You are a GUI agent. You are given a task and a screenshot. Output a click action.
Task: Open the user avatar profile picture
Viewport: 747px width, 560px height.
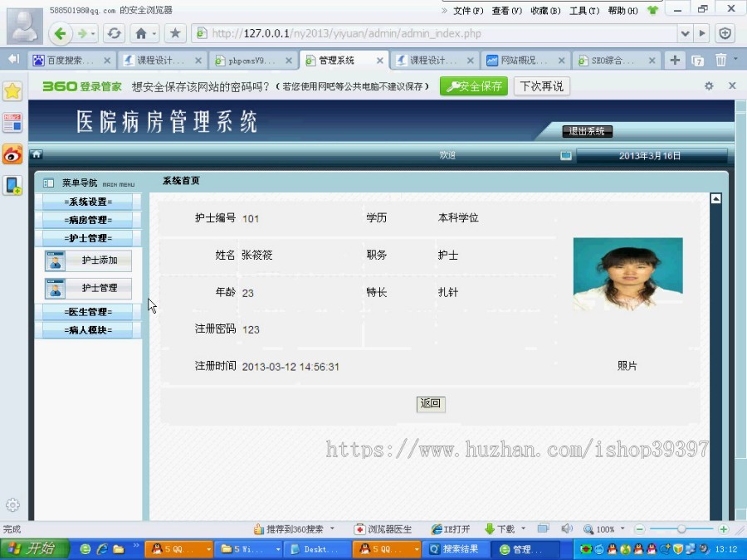point(24,26)
